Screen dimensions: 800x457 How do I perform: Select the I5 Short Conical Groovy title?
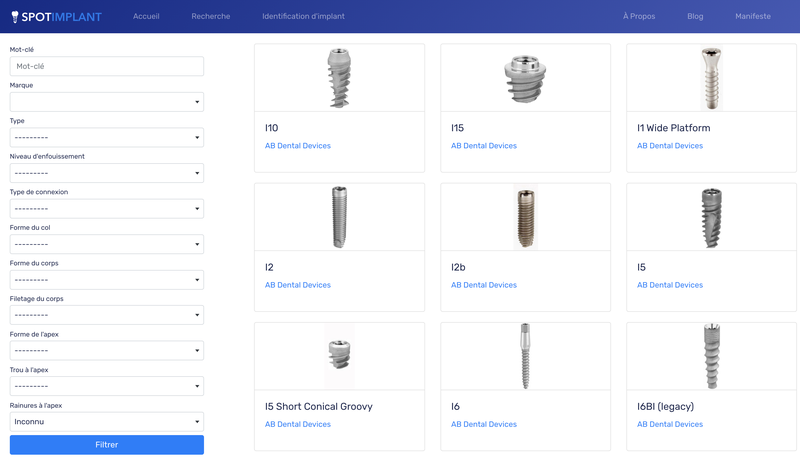click(x=318, y=407)
